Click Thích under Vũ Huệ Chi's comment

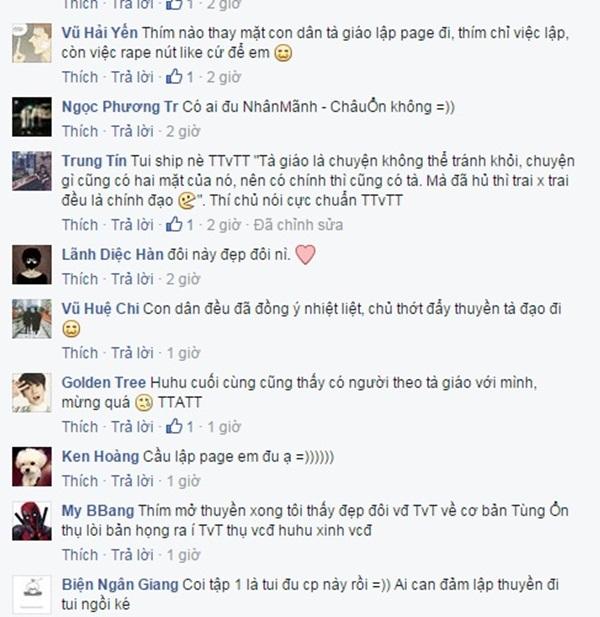pyautogui.click(x=80, y=353)
